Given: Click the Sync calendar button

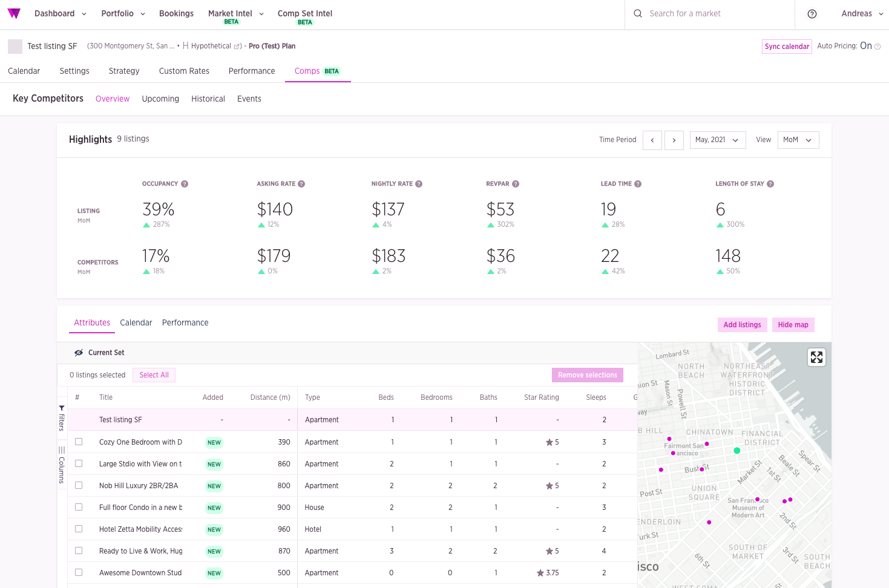Looking at the screenshot, I should (x=787, y=47).
